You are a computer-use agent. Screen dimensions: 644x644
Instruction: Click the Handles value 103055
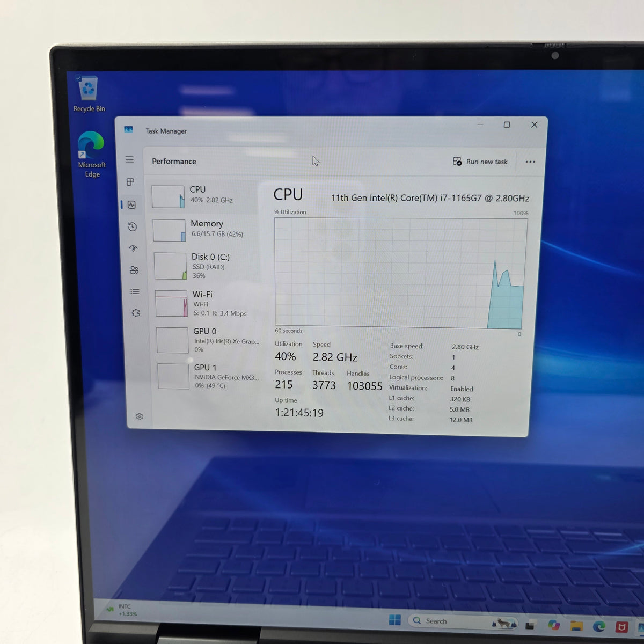point(365,386)
